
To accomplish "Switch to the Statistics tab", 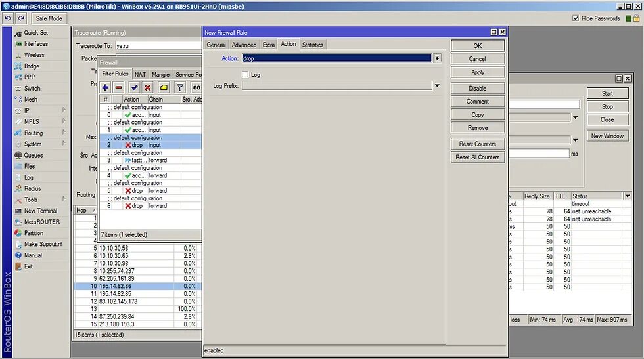I will [x=313, y=45].
